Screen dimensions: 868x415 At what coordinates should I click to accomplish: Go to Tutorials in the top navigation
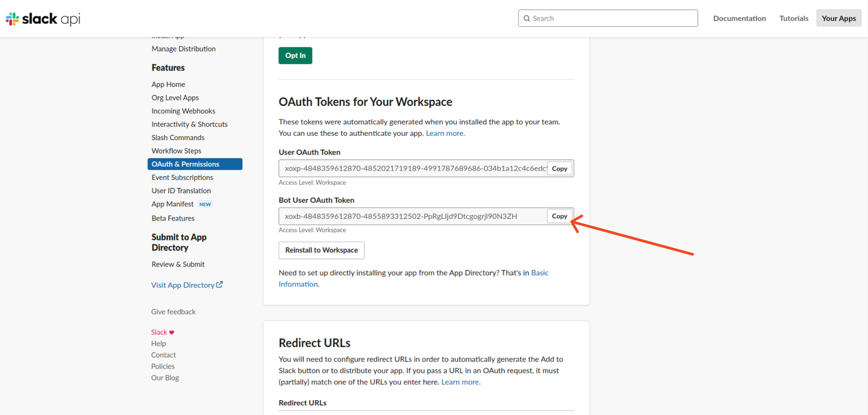coord(793,18)
